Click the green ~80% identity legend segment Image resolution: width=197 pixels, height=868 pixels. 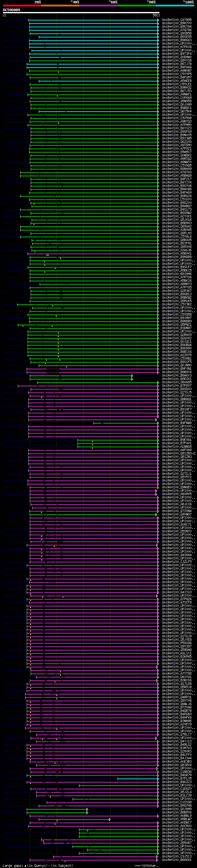(x=137, y=6)
